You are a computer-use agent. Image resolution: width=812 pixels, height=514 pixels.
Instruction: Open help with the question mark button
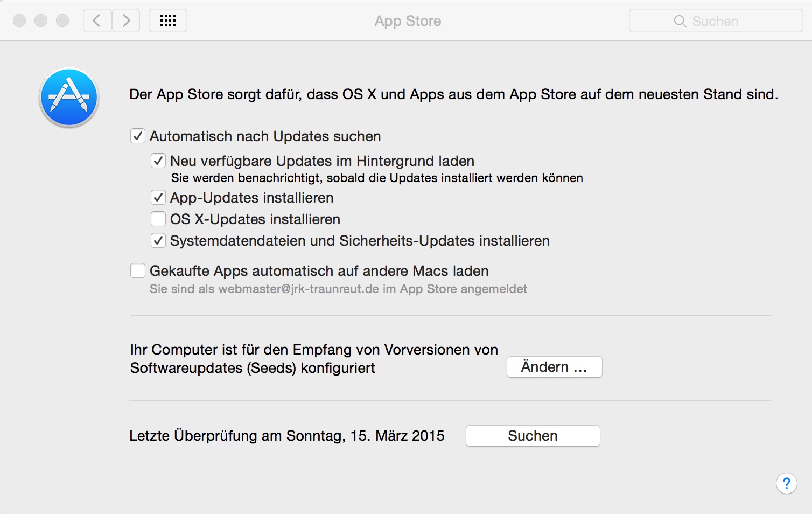coord(786,483)
